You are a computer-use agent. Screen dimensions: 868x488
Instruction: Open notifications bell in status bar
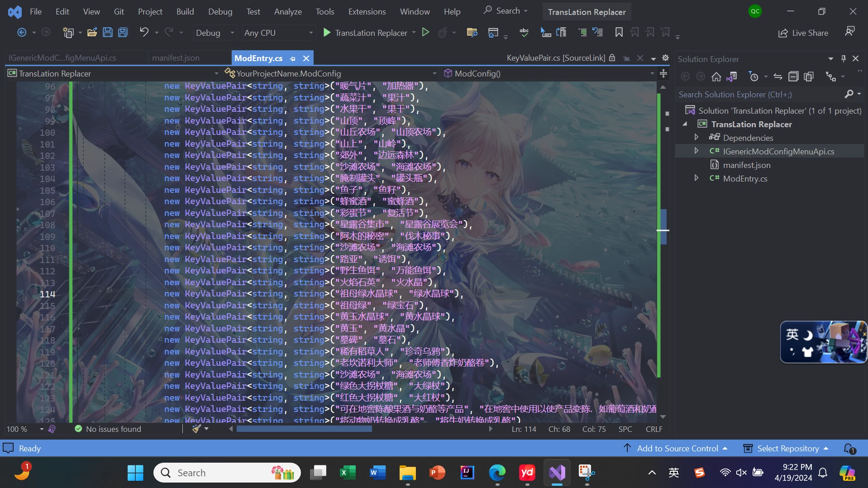(849, 448)
